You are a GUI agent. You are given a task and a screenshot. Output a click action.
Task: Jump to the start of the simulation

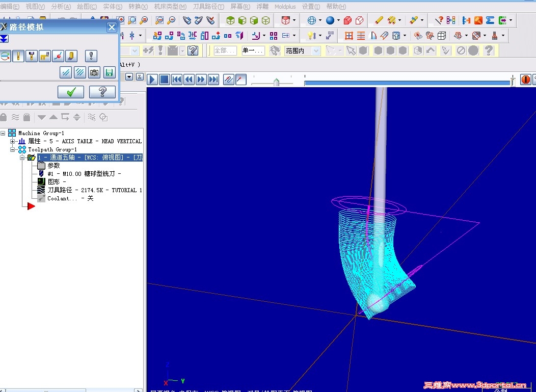click(177, 80)
